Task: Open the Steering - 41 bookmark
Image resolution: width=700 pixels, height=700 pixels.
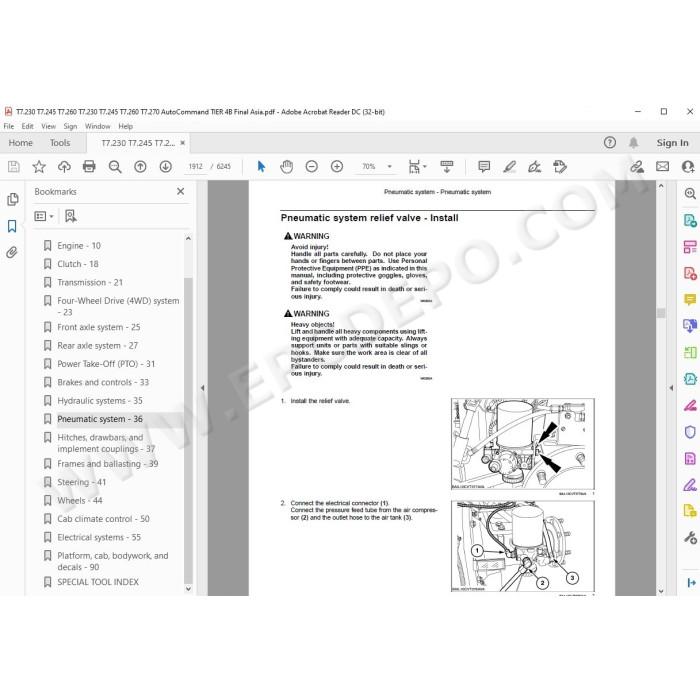Action: (81, 482)
